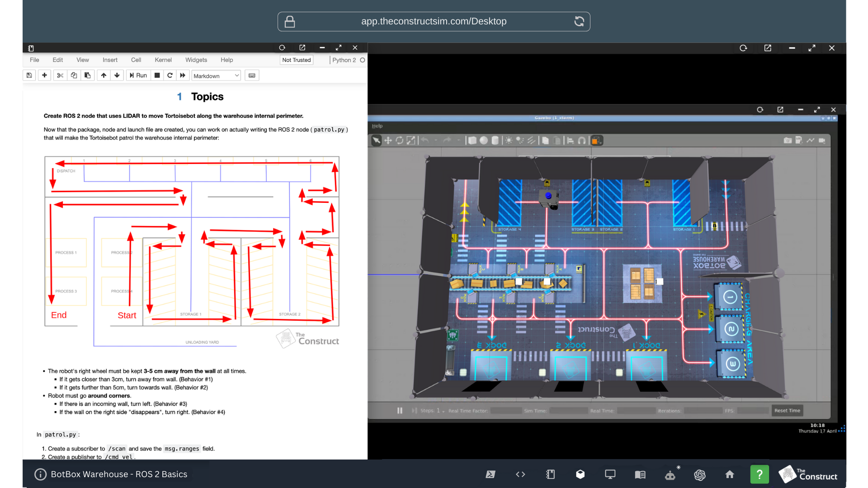868x488 pixels.
Task: Cut the selected cell with the scissors icon
Action: [60, 75]
